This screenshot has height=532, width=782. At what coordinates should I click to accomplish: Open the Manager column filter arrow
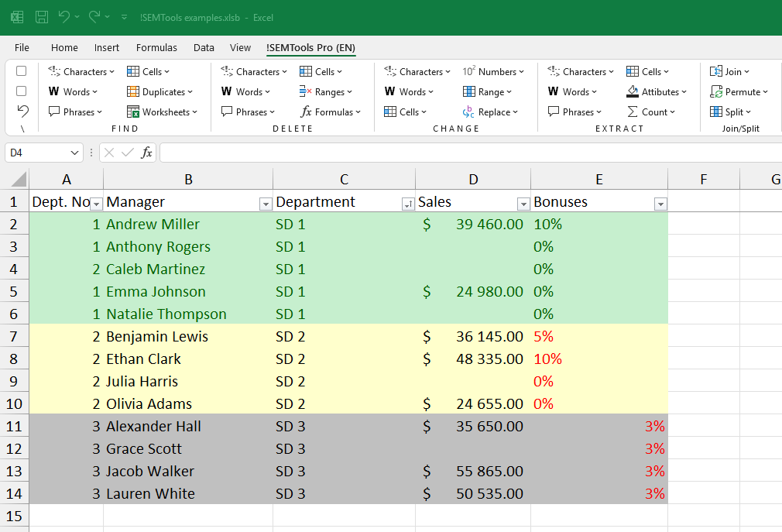click(266, 202)
